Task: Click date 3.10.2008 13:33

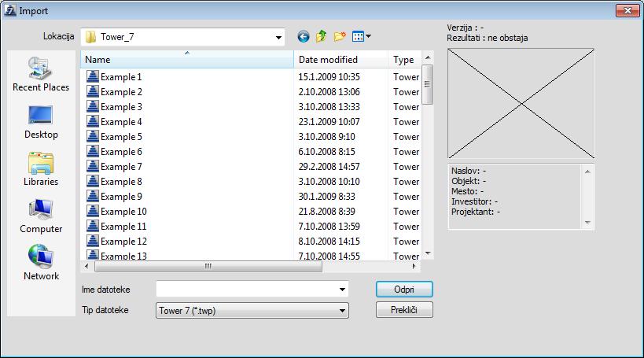Action: pos(329,107)
